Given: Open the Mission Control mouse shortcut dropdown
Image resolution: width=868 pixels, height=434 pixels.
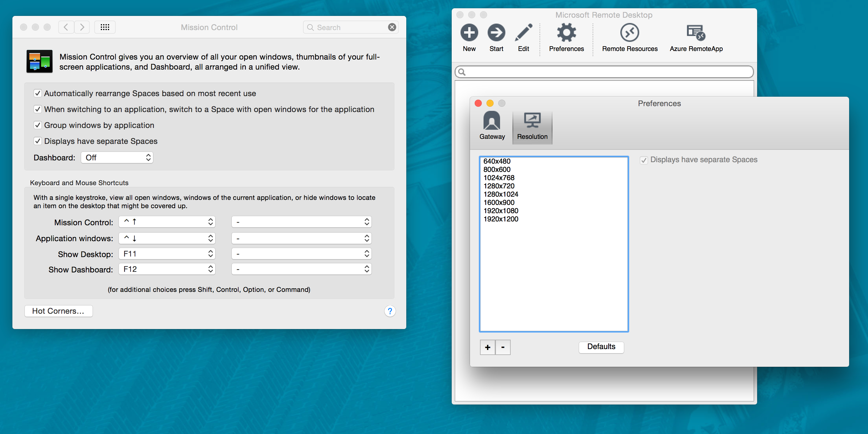Looking at the screenshot, I should (x=302, y=222).
